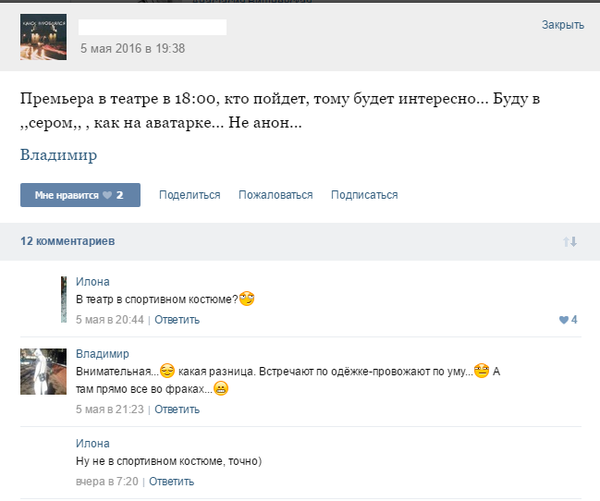The width and height of the screenshot is (600, 501).
Task: Click the 'вчера в 7:20' timestamp
Action: coord(107,481)
